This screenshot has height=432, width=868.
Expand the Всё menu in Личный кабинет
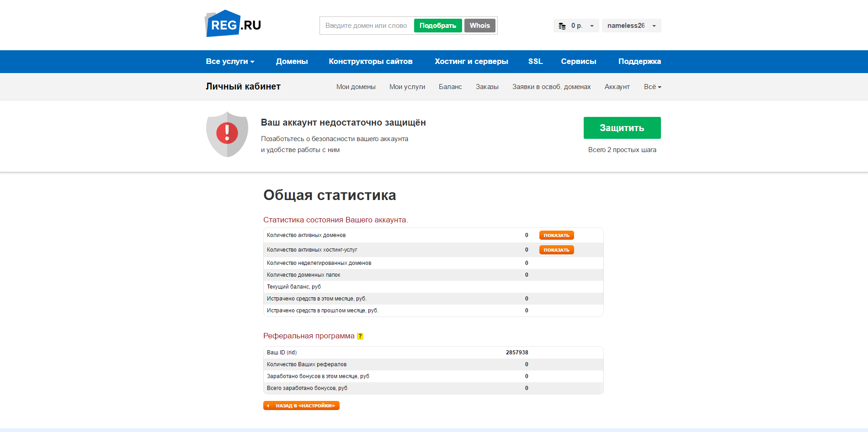[652, 86]
